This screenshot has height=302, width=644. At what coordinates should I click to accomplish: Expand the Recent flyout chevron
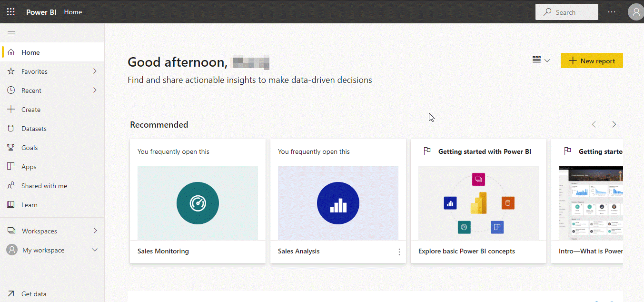point(95,91)
